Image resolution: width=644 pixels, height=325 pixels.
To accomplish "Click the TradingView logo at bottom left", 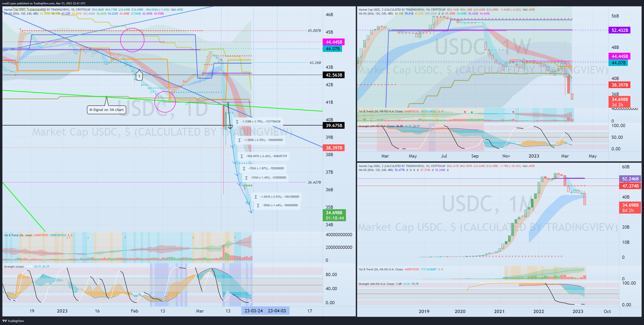I will (13, 321).
